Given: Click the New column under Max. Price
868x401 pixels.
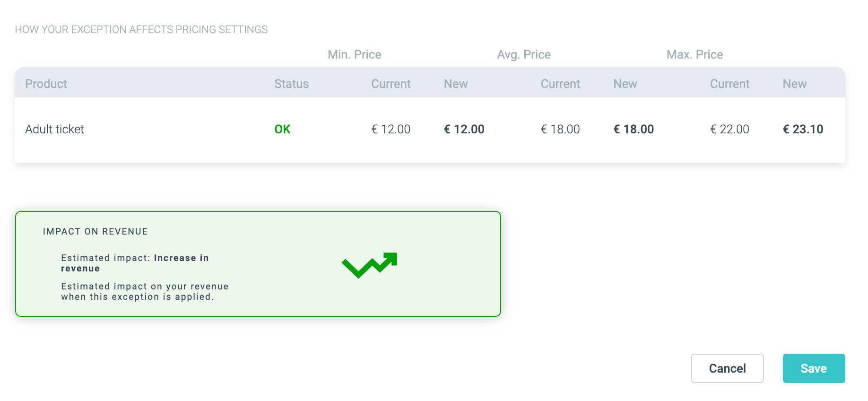Looking at the screenshot, I should tap(795, 84).
